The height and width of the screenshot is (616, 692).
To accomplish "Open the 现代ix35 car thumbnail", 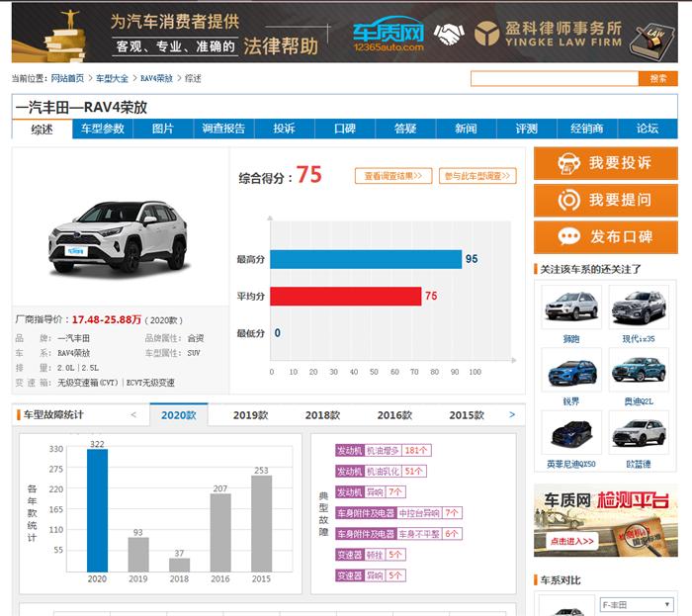I will [x=639, y=307].
